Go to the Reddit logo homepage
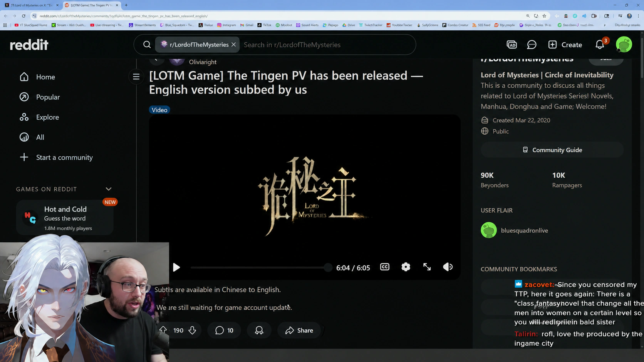Viewport: 644px width, 362px height. click(29, 45)
